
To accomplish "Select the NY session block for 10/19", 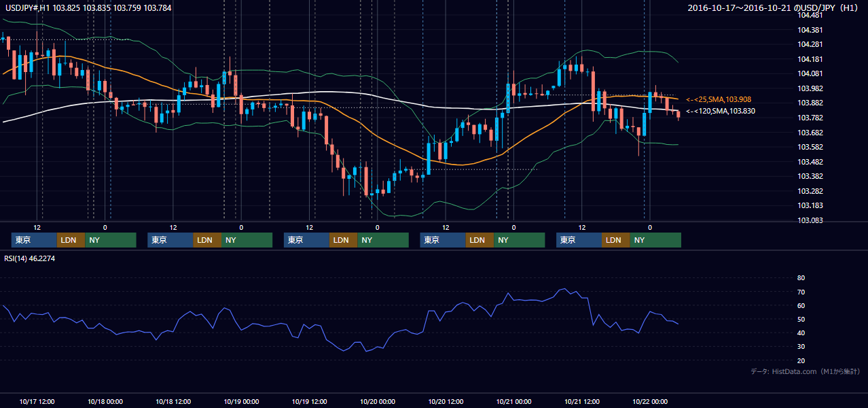I will pyautogui.click(x=383, y=240).
